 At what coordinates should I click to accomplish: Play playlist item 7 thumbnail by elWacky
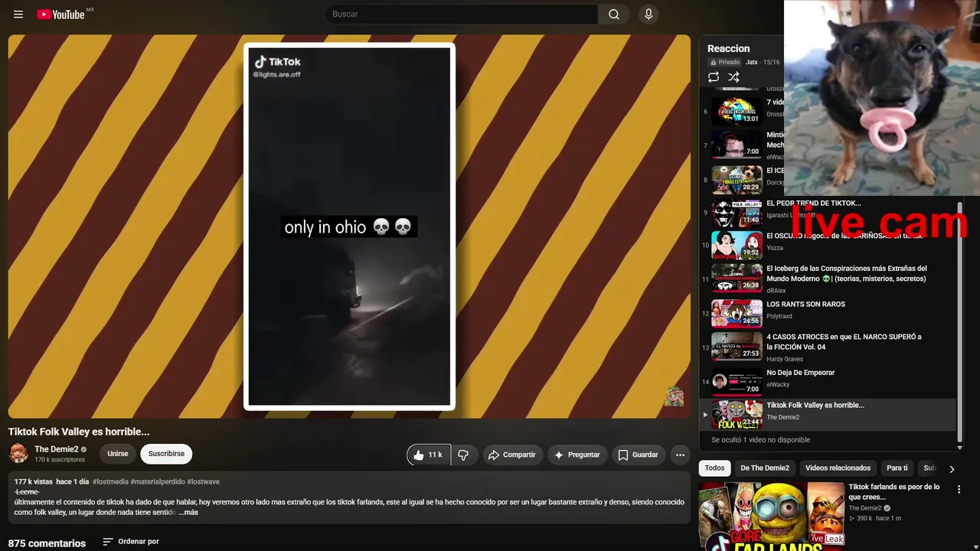737,144
